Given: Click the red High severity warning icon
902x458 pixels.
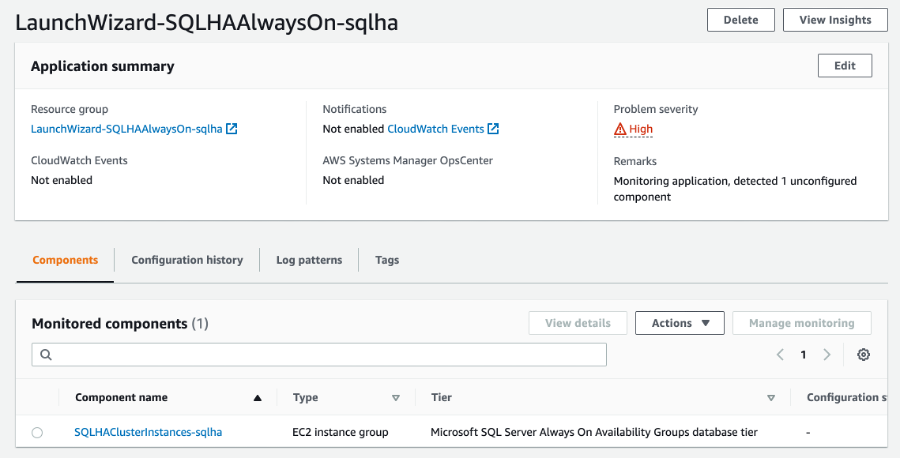Looking at the screenshot, I should [x=620, y=129].
